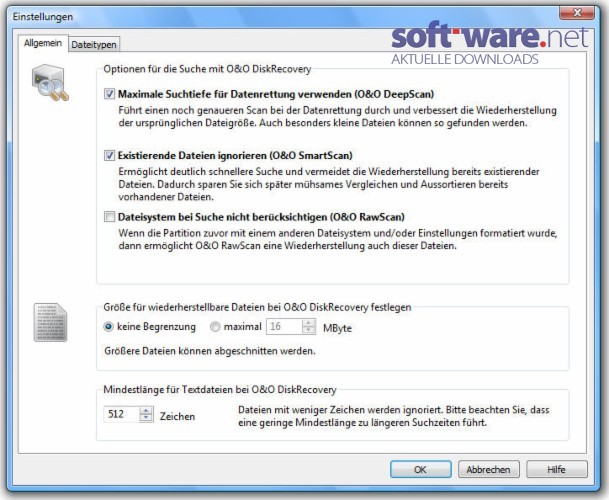Confirm settings with the OK button
This screenshot has height=500, width=609.
point(421,469)
